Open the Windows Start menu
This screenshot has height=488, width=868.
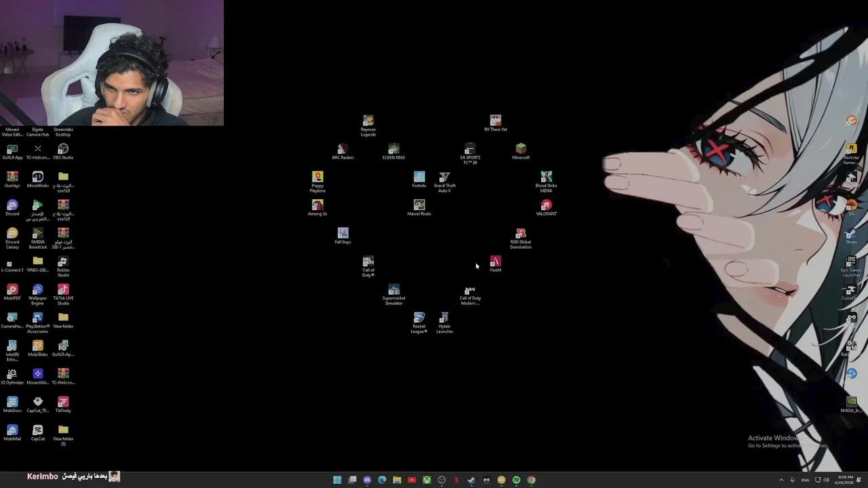(337, 480)
